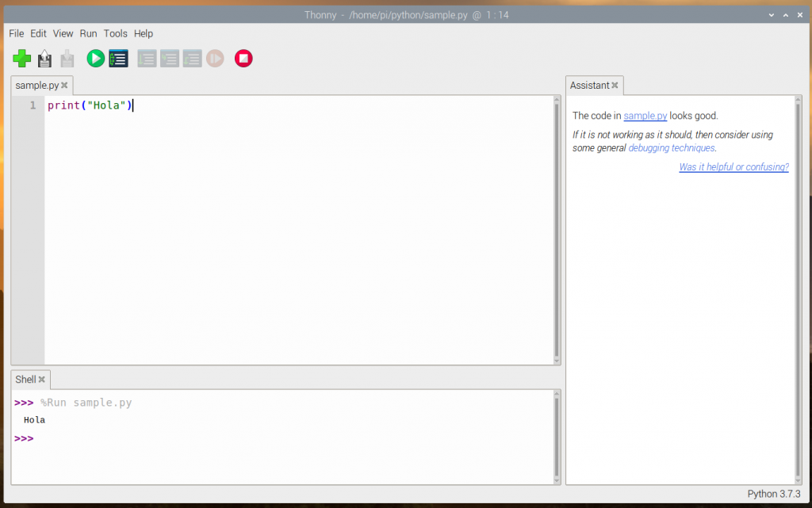This screenshot has height=508, width=812.
Task: Click 'Was it helpful or confusing?' link
Action: tap(733, 167)
